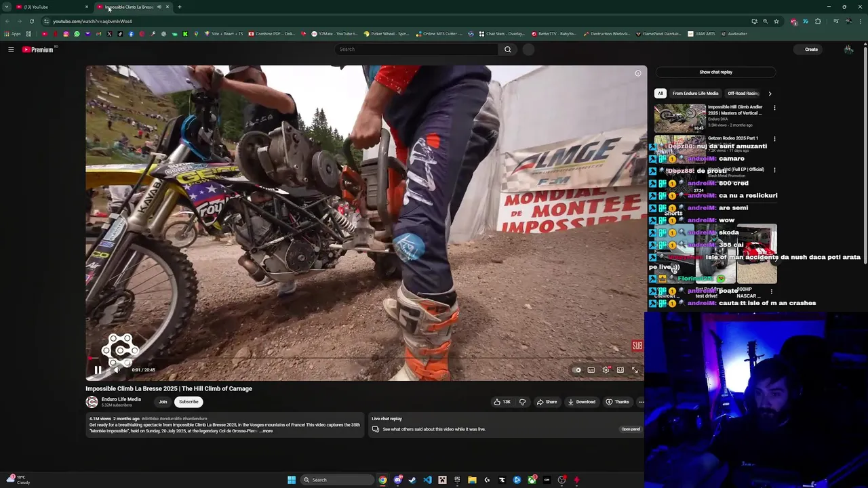The width and height of the screenshot is (868, 488).
Task: Go to YouTube Premium home logo
Action: [x=38, y=49]
